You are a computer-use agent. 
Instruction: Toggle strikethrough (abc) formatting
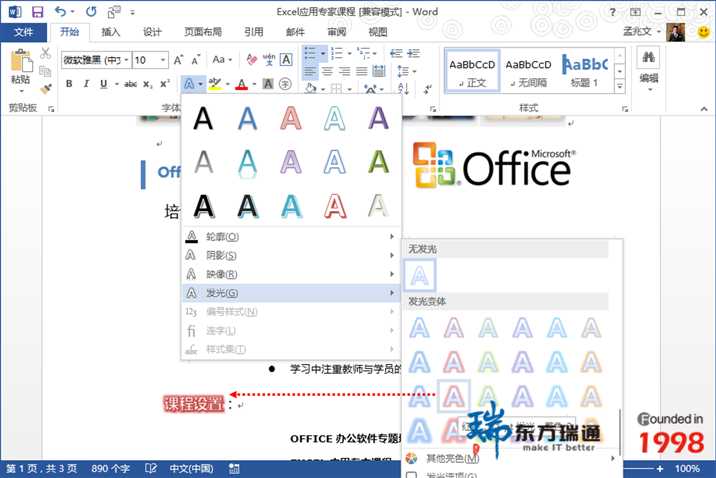point(131,84)
